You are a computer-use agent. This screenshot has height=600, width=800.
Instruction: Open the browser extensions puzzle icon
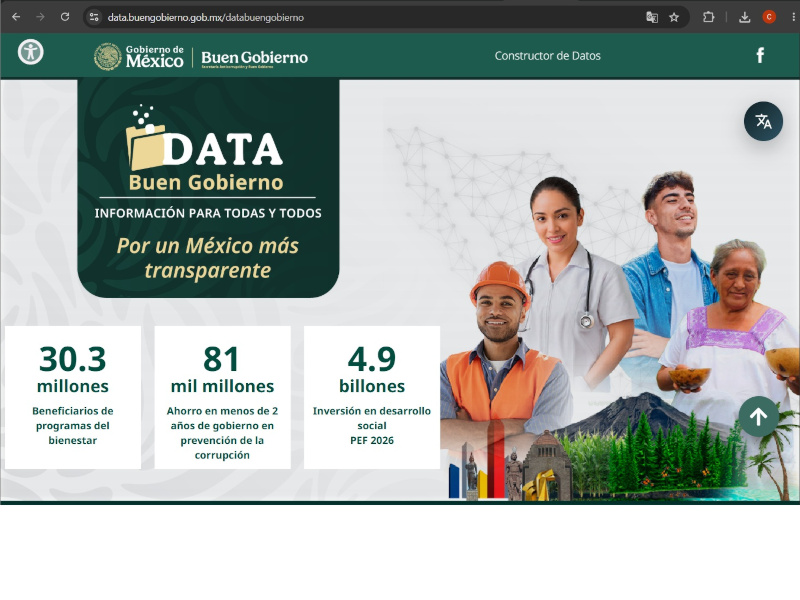(x=708, y=17)
